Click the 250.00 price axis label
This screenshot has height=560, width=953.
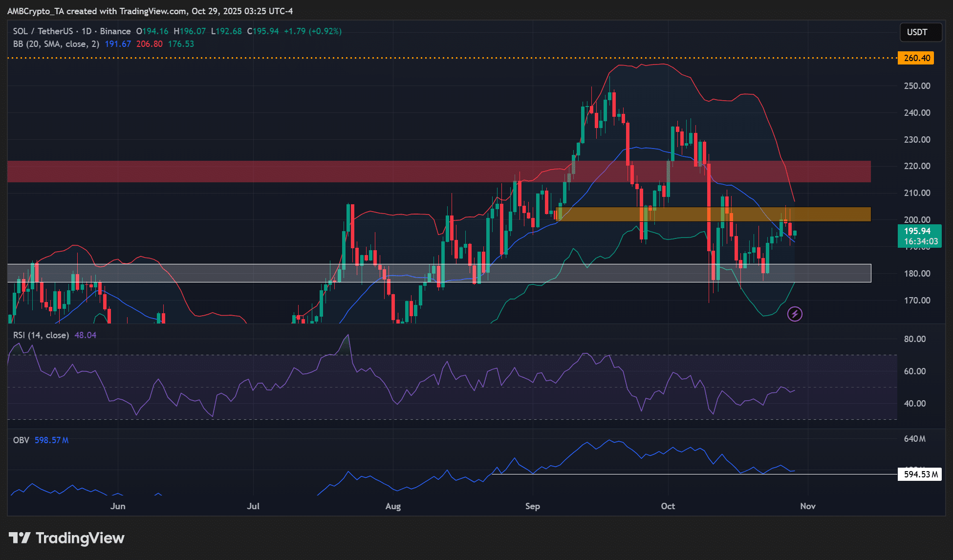(917, 86)
